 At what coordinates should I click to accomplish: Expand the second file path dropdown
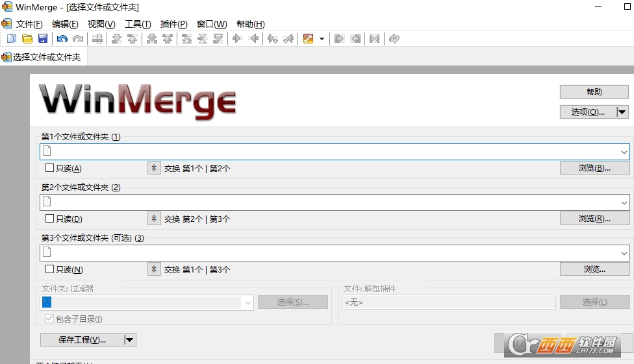click(x=624, y=203)
